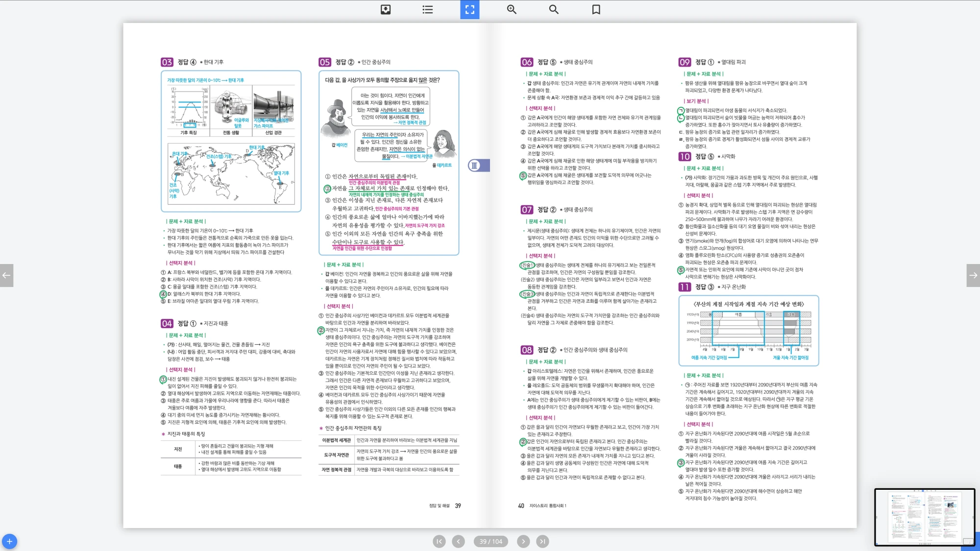Bookmark this page with the bookmark icon

point(596,9)
